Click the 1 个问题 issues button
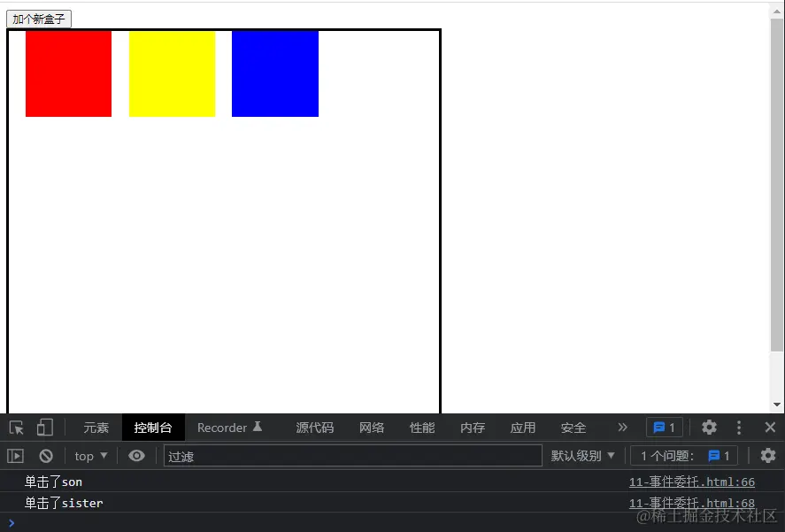 click(684, 456)
